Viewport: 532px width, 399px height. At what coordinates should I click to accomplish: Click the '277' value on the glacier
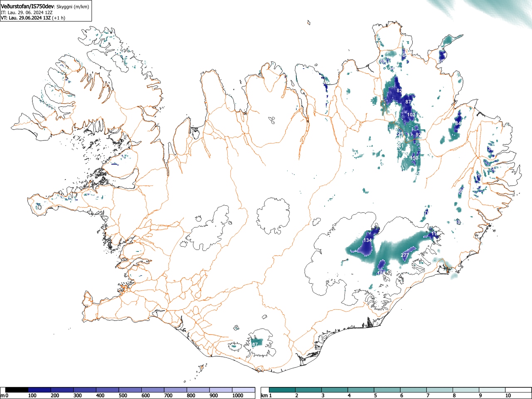tap(405, 255)
